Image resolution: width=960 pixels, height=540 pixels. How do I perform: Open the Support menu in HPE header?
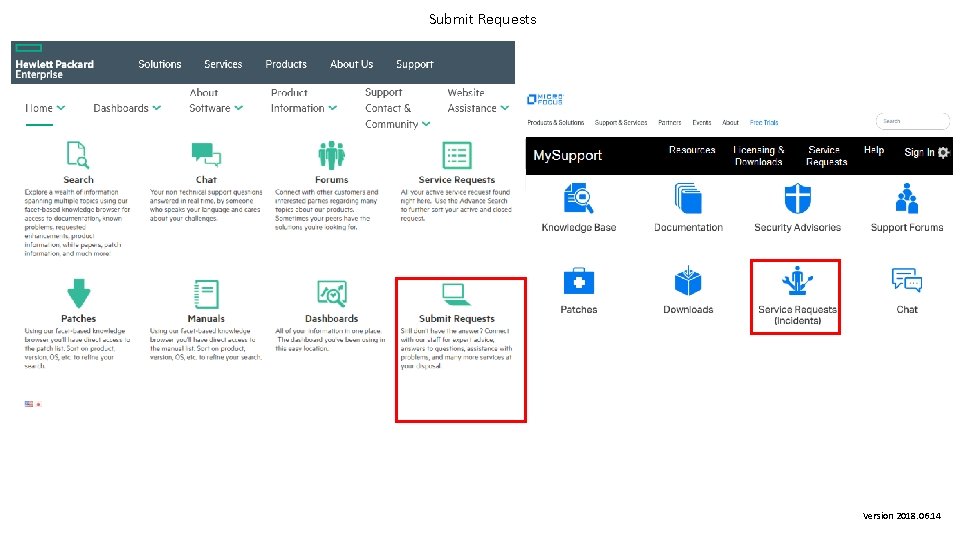point(414,64)
